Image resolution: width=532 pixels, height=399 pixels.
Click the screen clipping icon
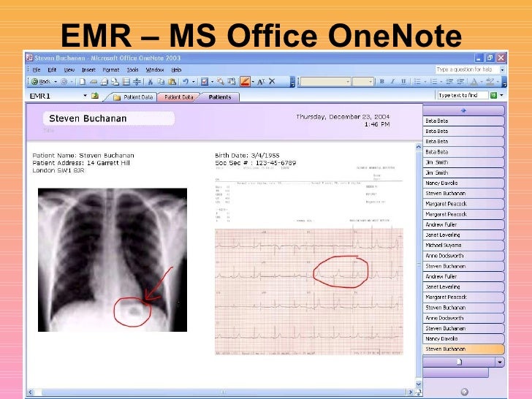(232, 81)
